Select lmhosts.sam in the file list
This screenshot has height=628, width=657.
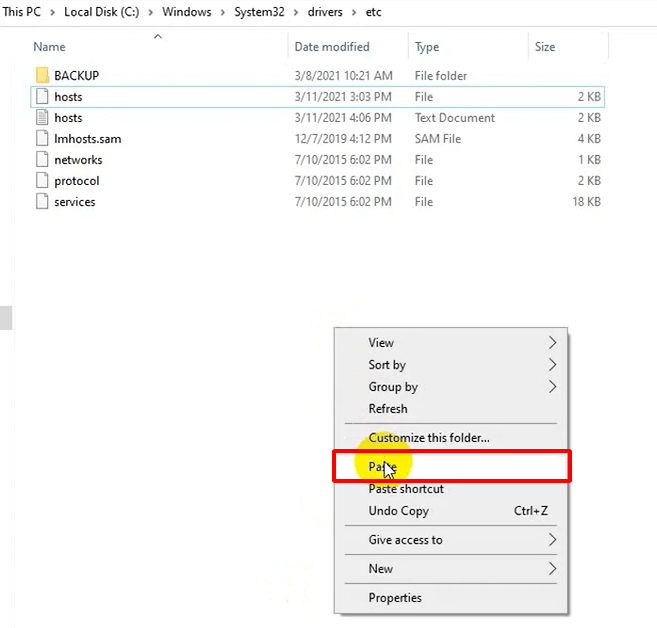point(88,139)
